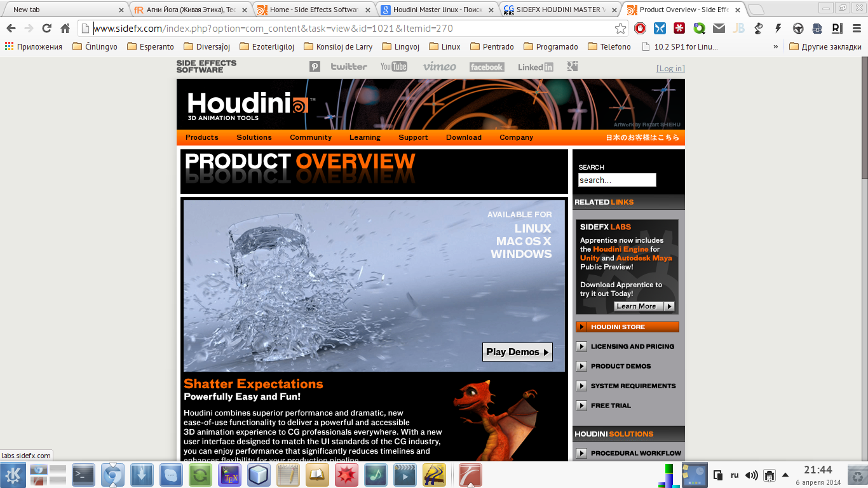
Task: Open the Products menu in navigation bar
Action: click(x=201, y=137)
